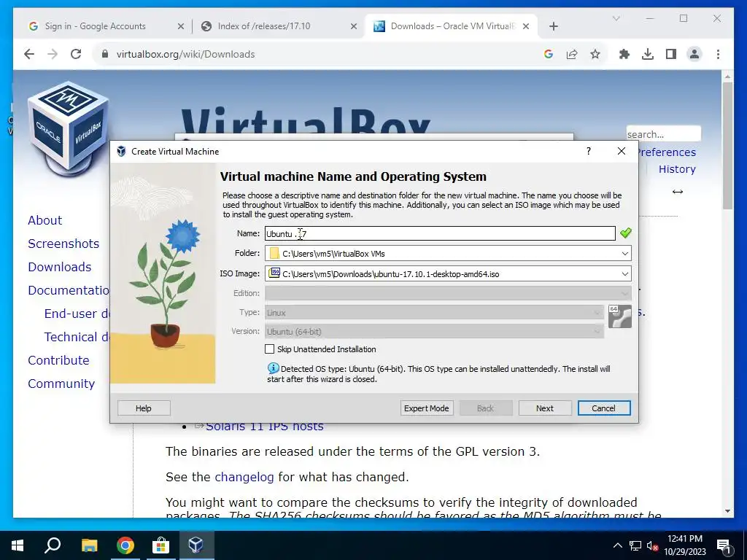Image resolution: width=747 pixels, height=560 pixels.
Task: Cancel the Create Virtual Machine wizard
Action: pos(603,408)
